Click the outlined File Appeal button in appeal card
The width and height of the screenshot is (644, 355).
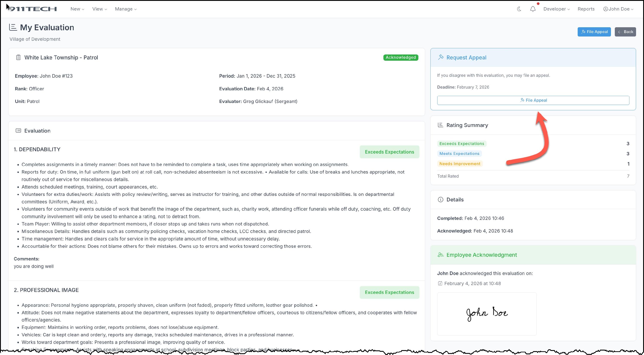[533, 100]
